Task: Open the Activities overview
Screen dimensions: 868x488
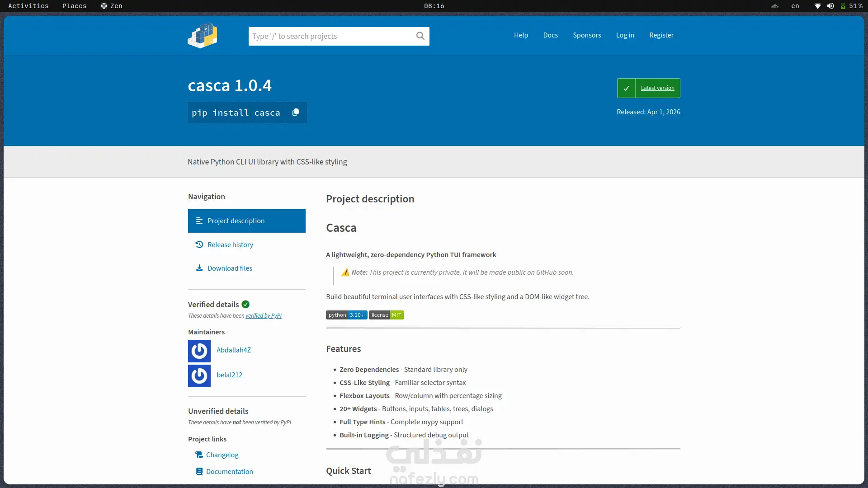Action: coord(28,6)
